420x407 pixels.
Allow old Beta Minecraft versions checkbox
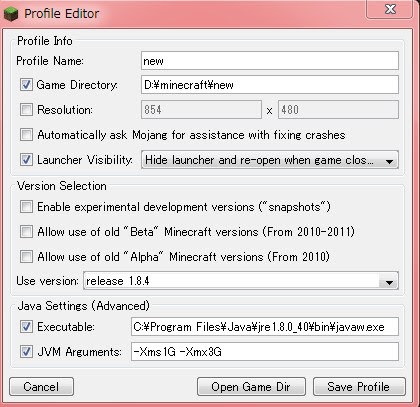tap(26, 231)
